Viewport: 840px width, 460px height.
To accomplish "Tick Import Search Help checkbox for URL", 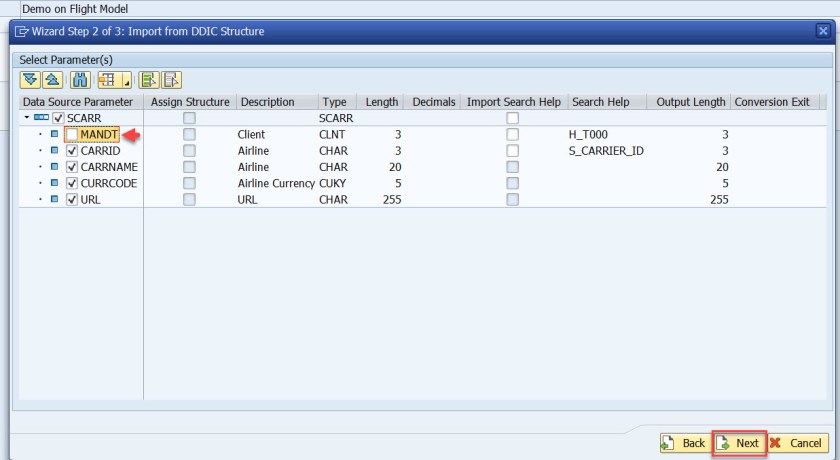I will click(513, 199).
